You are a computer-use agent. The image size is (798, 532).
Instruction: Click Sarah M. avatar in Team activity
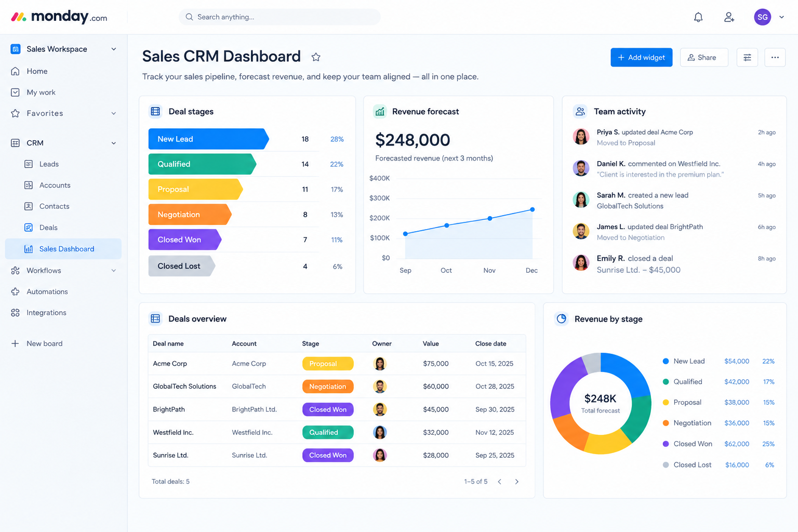coord(581,199)
